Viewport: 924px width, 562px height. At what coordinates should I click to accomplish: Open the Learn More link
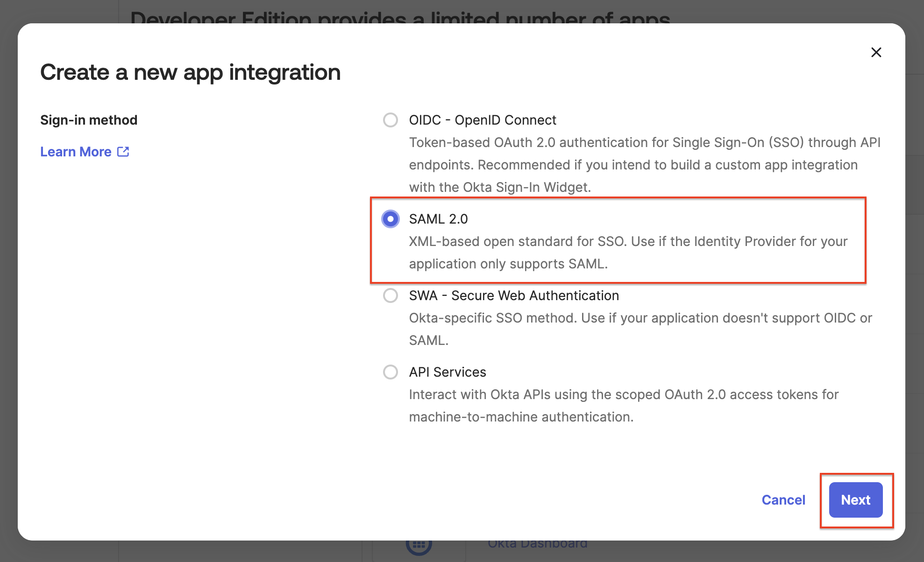pyautogui.click(x=76, y=152)
